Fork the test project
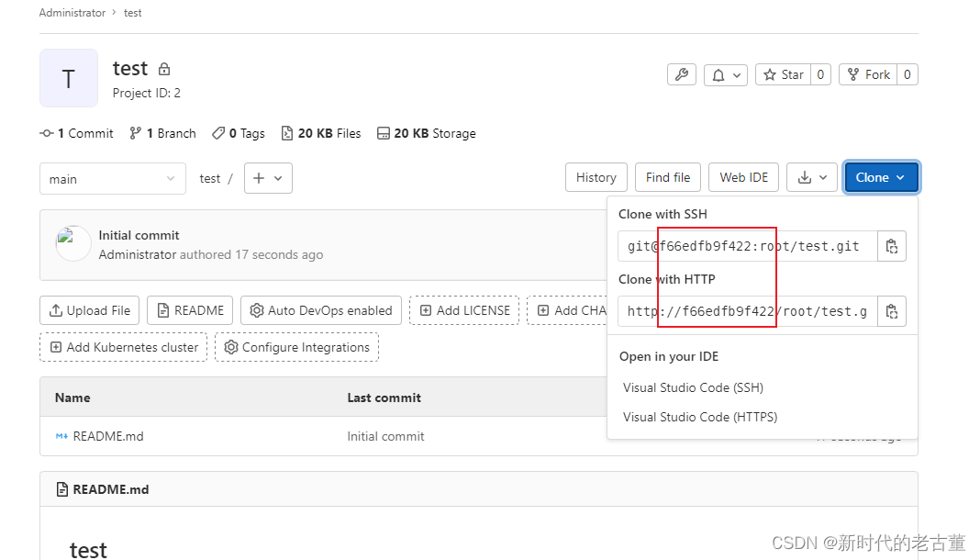980x560 pixels. tap(867, 75)
